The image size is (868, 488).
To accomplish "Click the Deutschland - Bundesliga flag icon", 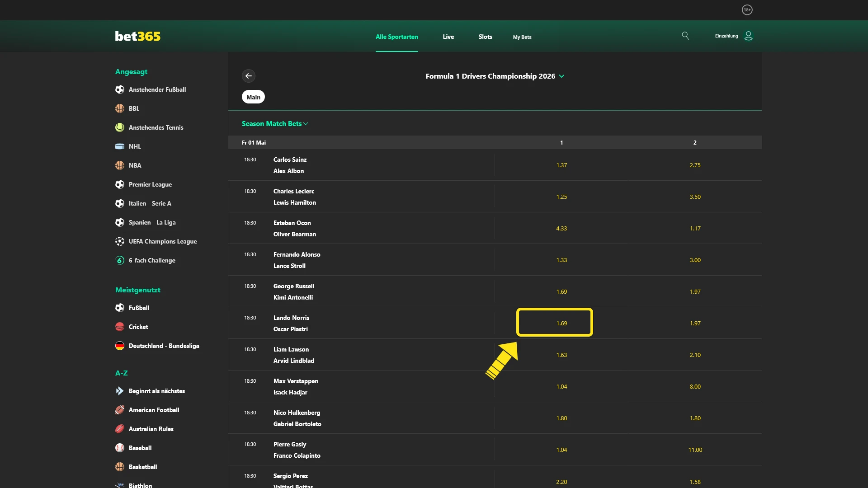I will click(119, 346).
